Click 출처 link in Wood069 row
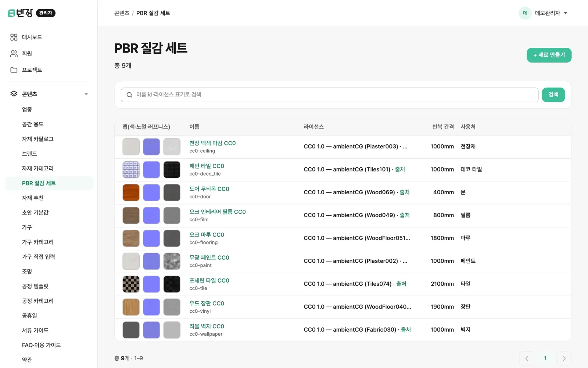588x368 pixels. point(405,192)
